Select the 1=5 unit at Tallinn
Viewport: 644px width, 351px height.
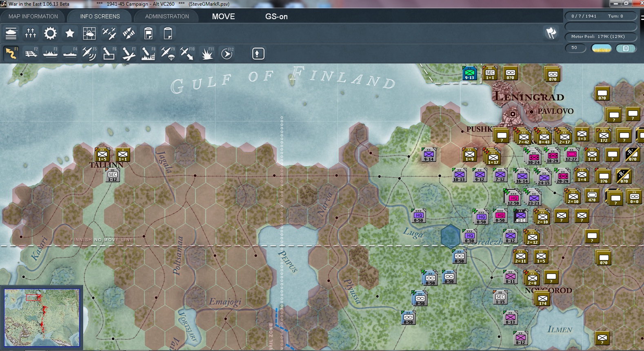102,155
